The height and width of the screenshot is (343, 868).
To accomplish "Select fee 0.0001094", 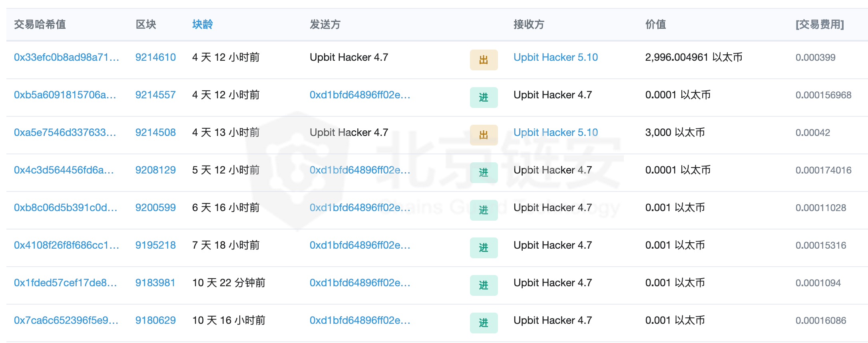I will 818,283.
